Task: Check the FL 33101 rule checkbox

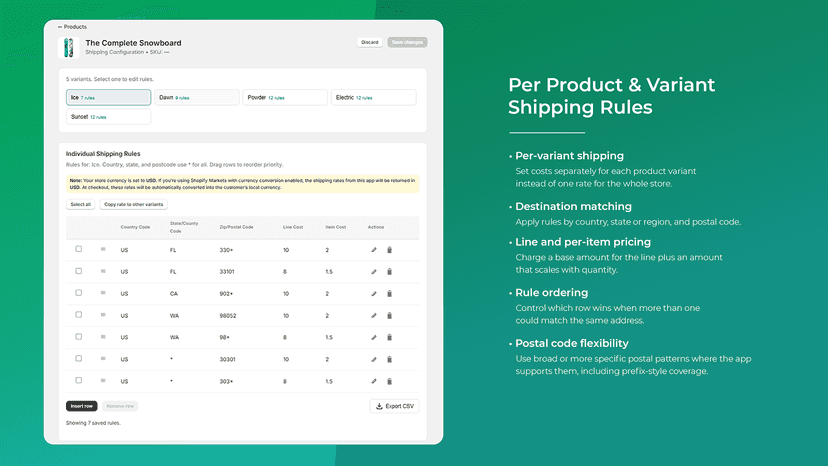Action: (x=79, y=271)
